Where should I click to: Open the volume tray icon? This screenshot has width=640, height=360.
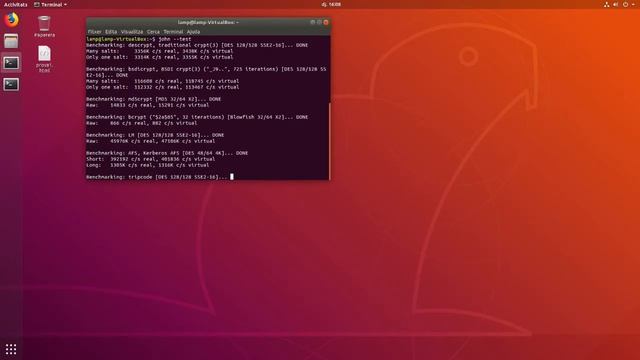pos(616,4)
